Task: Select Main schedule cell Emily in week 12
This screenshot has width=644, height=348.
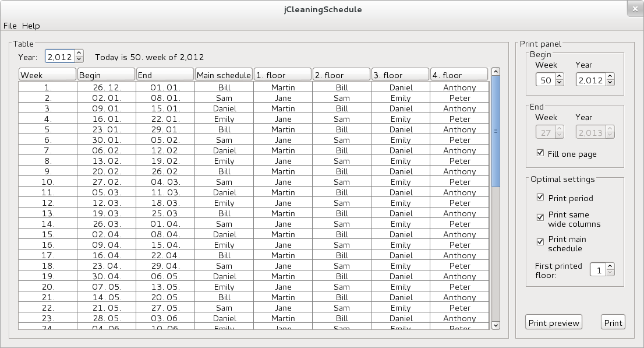Action: pyautogui.click(x=224, y=203)
